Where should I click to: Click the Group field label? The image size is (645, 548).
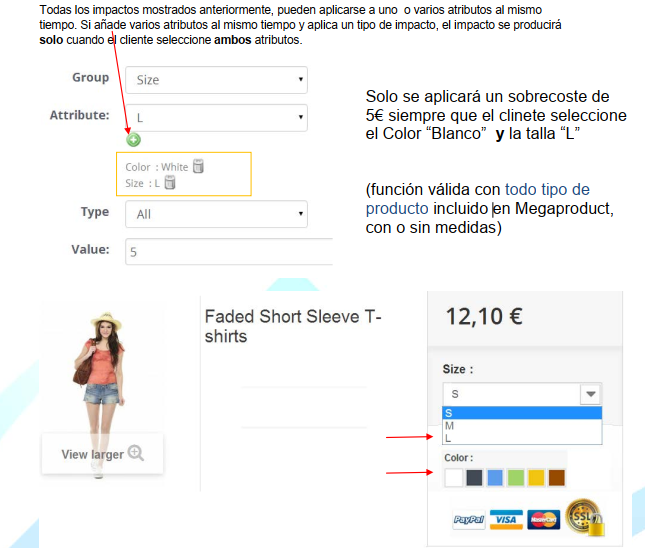click(x=90, y=77)
